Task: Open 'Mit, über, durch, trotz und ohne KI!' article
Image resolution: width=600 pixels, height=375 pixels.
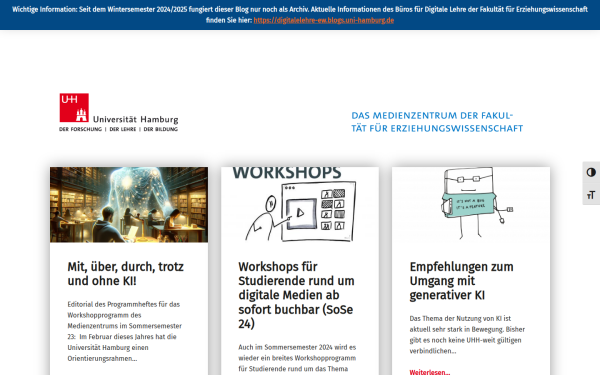Action: (126, 274)
